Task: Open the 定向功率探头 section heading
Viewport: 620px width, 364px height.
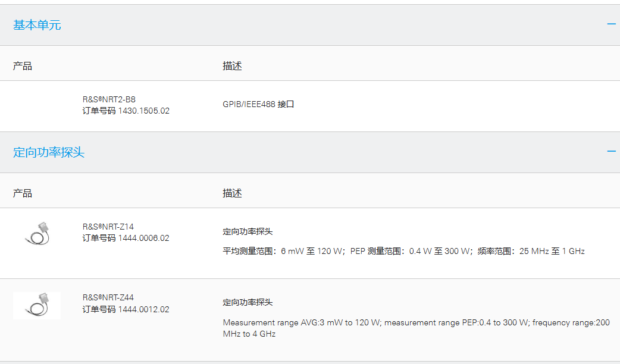Action: (49, 152)
